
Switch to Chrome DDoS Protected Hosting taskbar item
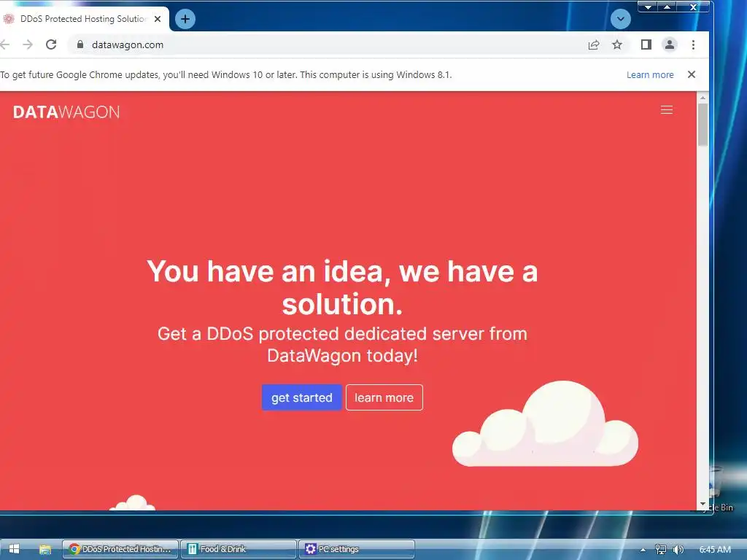tap(120, 549)
